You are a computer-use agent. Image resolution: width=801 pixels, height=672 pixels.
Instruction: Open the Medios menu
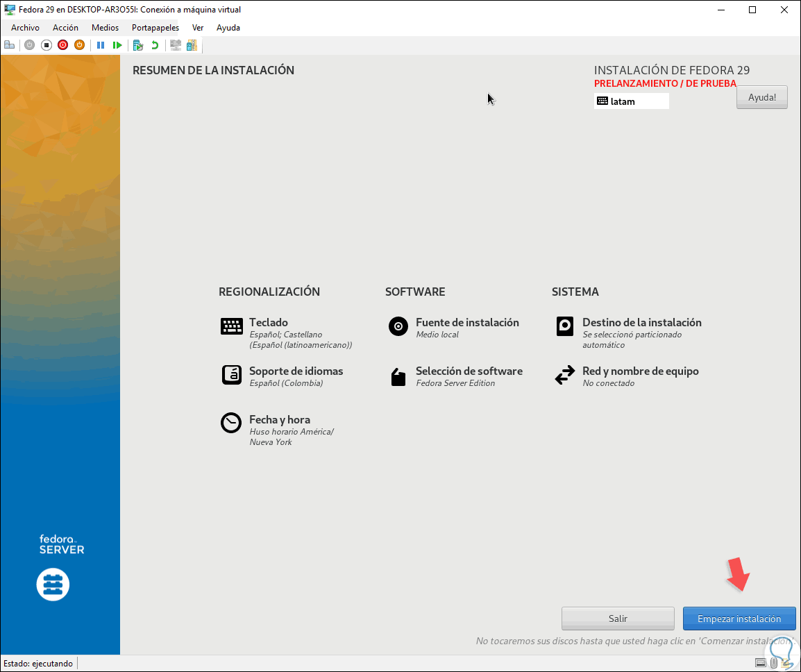[x=106, y=28]
